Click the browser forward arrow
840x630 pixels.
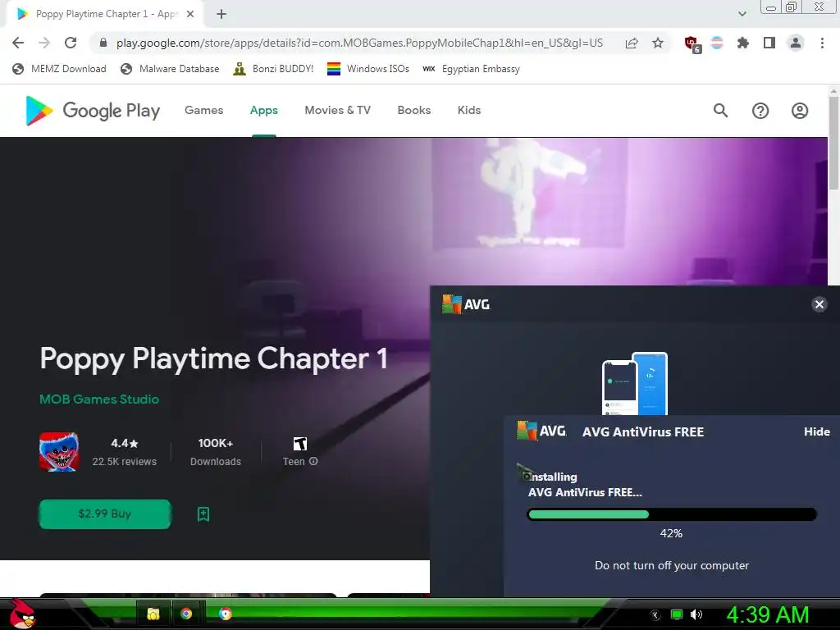tap(44, 43)
